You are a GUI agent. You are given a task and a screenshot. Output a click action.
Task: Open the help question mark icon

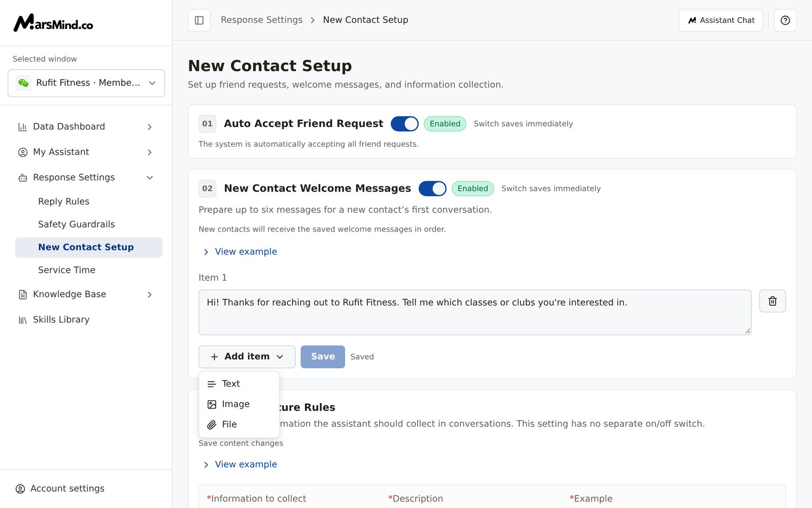tap(785, 20)
